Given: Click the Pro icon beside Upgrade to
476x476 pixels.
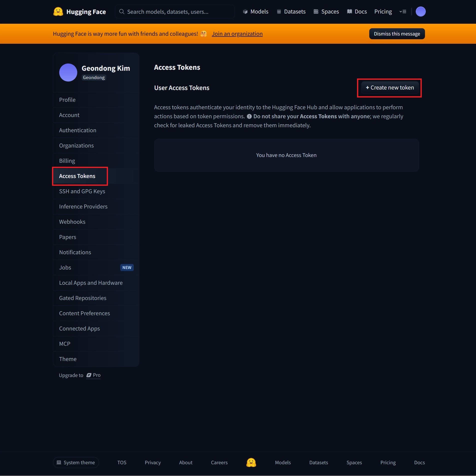Looking at the screenshot, I should 89,375.
